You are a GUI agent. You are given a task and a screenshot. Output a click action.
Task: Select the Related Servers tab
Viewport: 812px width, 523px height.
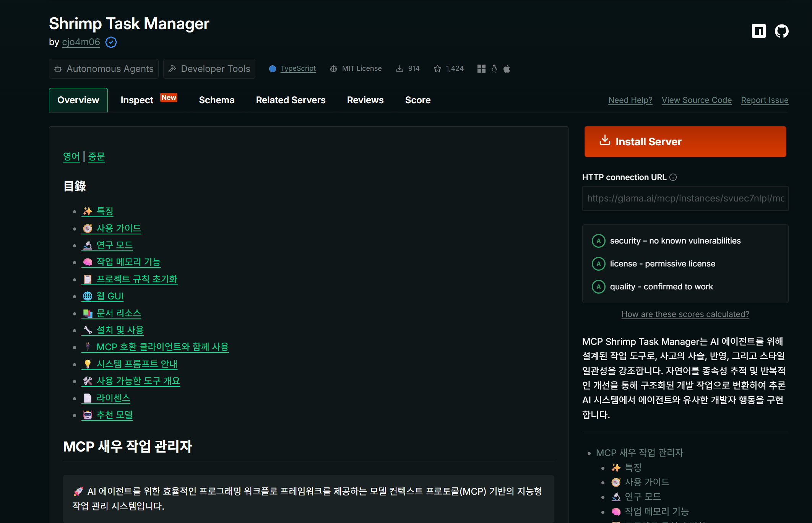(291, 100)
